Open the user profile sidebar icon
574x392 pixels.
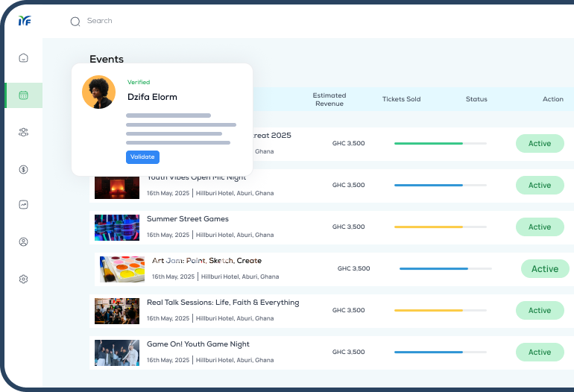tap(23, 242)
